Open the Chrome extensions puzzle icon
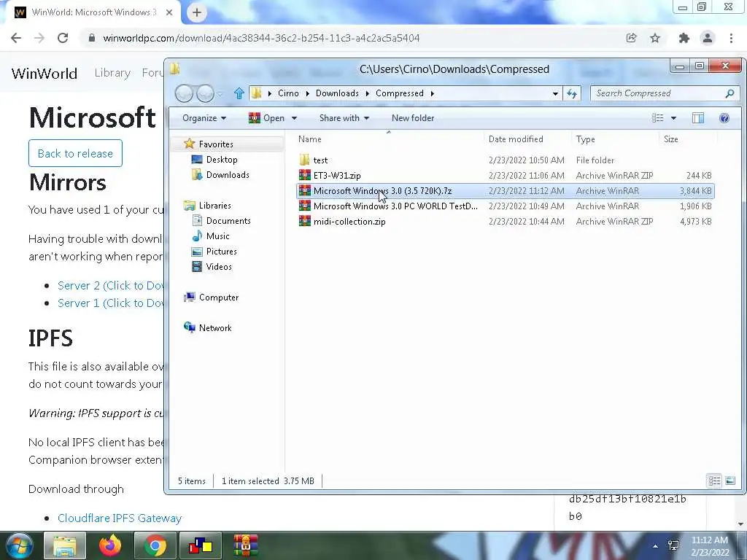The height and width of the screenshot is (560, 747). (684, 38)
